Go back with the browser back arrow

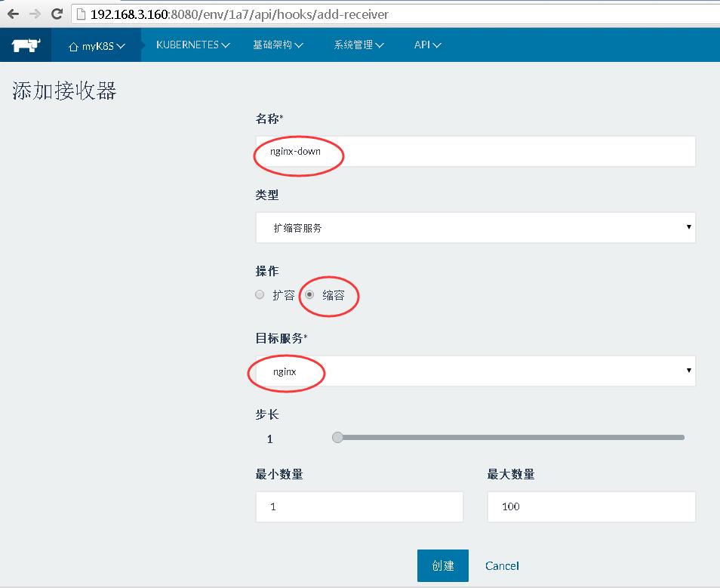(13, 14)
